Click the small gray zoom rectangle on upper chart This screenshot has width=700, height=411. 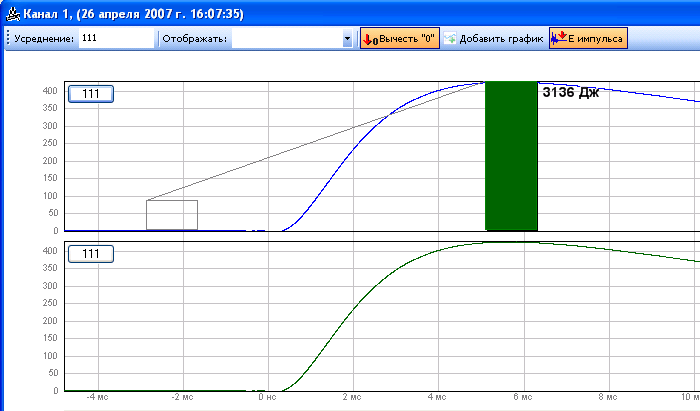click(172, 215)
